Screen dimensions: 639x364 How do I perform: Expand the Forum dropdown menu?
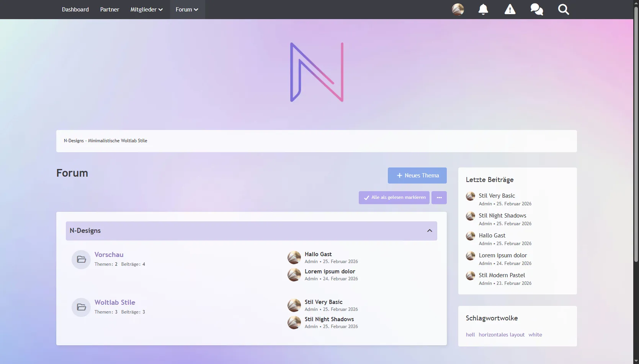pos(187,10)
